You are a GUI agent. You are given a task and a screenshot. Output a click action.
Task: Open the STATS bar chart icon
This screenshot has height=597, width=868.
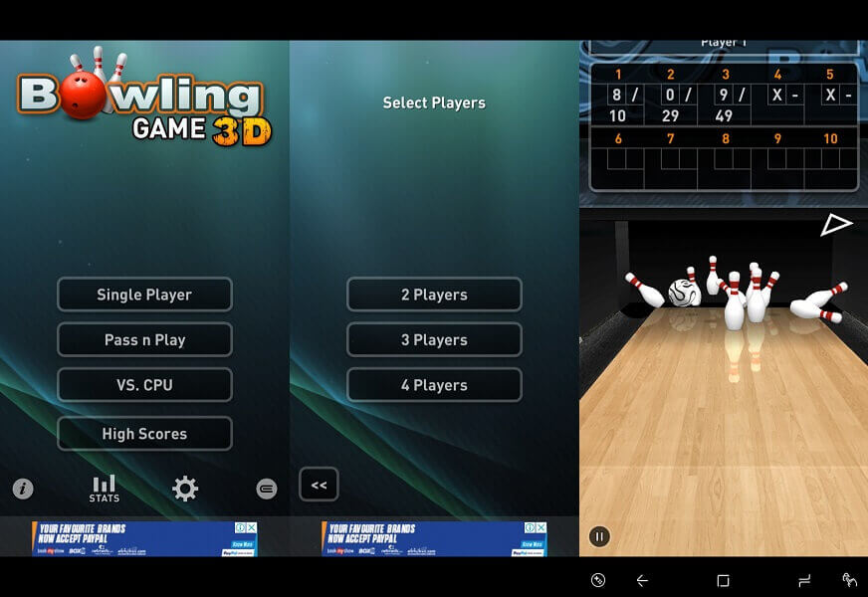tap(105, 489)
